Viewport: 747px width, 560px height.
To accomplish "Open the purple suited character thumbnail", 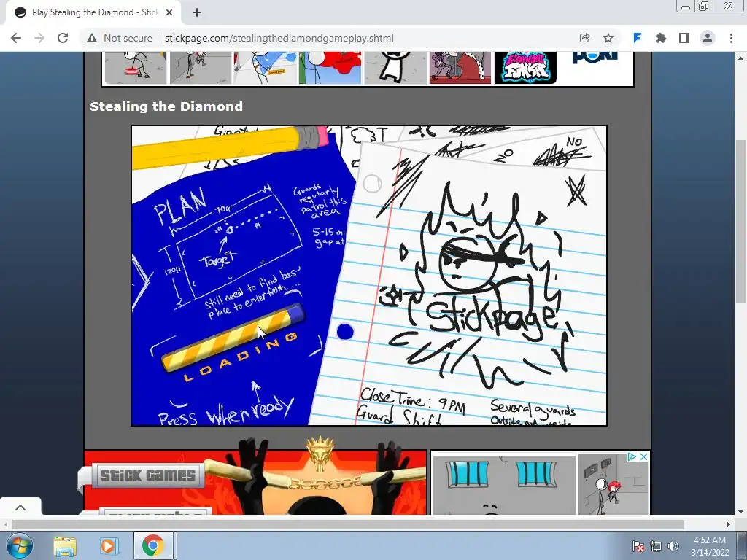I will click(460, 68).
